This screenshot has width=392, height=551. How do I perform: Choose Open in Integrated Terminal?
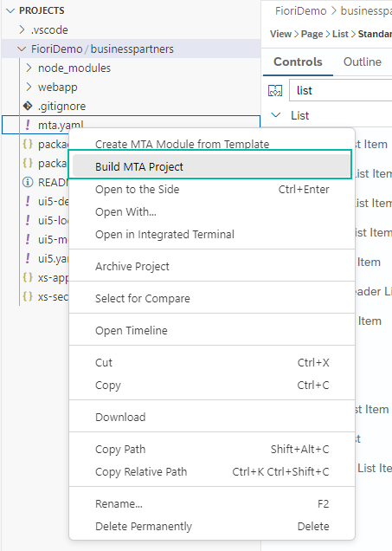(x=164, y=235)
